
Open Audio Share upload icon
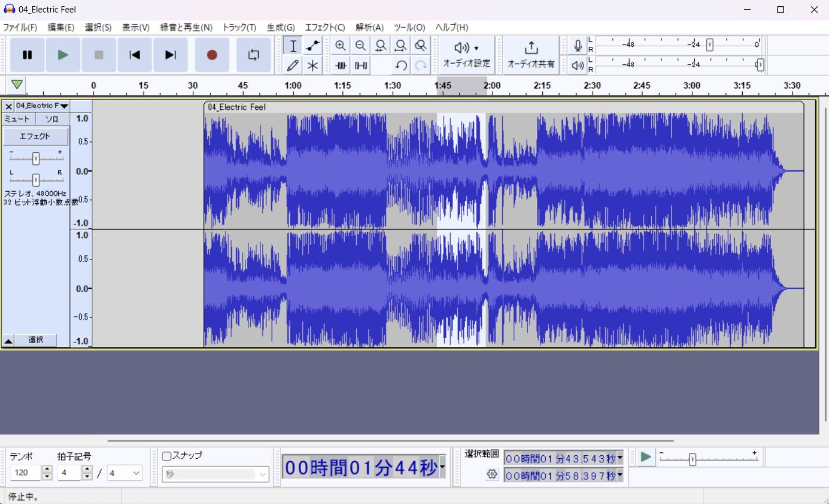point(531,54)
